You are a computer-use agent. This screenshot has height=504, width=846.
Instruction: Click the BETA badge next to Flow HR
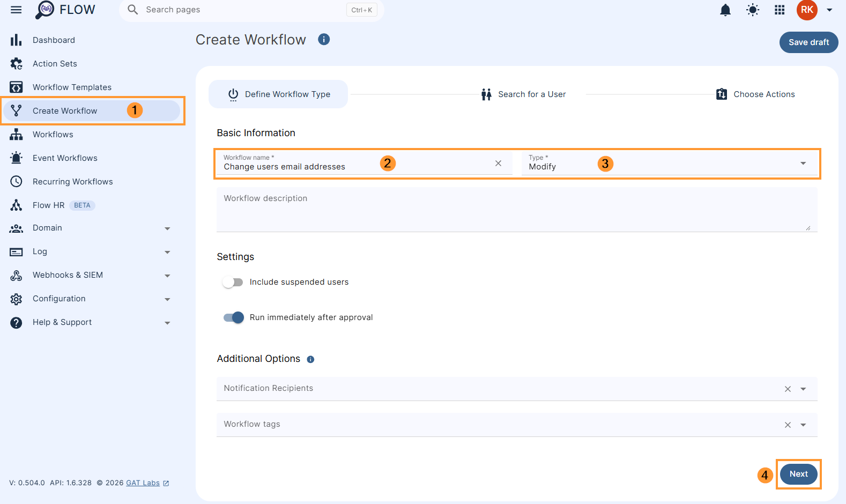82,205
